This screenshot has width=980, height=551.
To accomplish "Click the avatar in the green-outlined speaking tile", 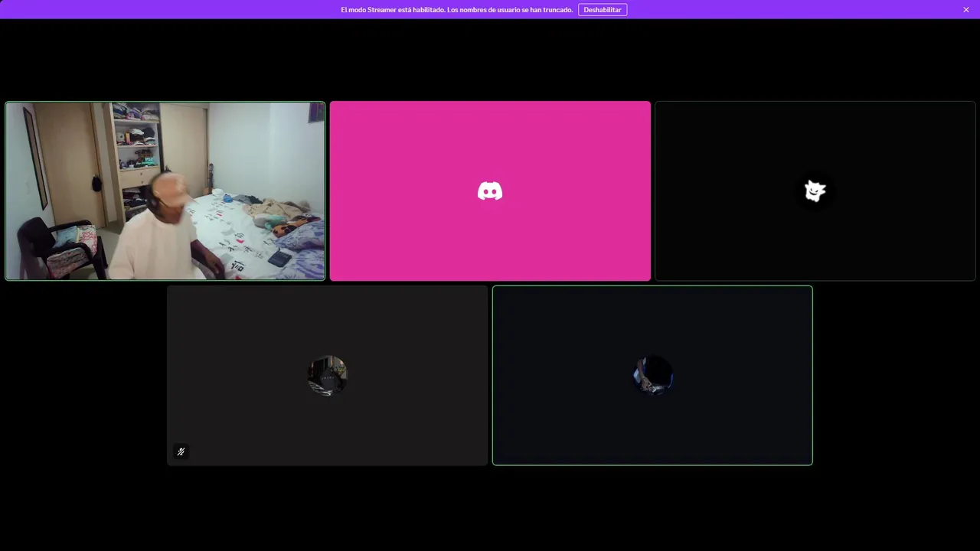I will pos(653,375).
